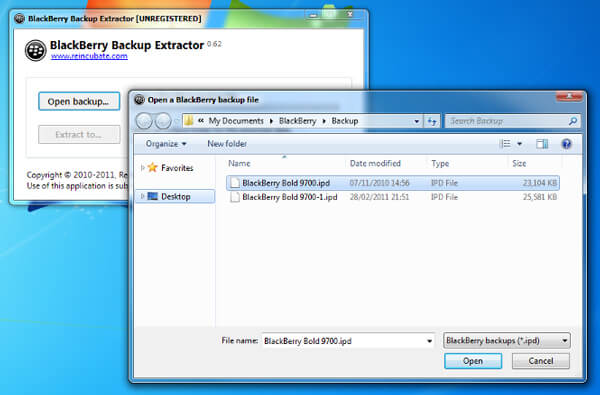Close the Open a BlackBerry backup file dialog
This screenshot has width=600, height=395.
click(x=569, y=96)
